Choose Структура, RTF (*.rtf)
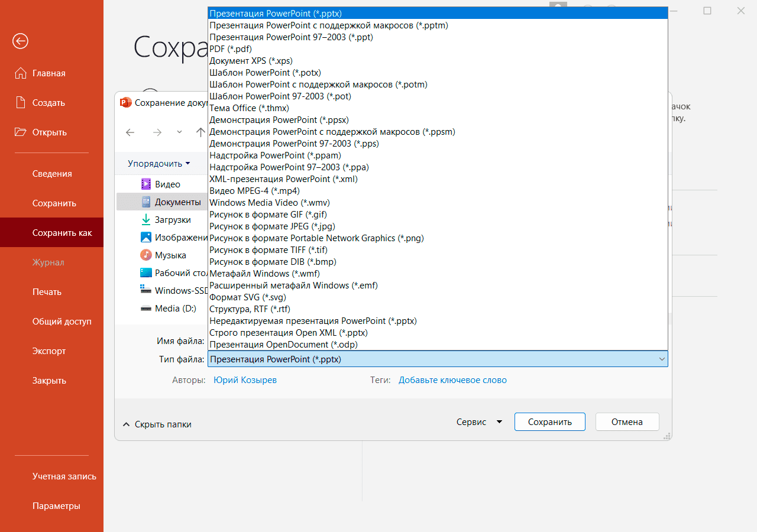757x532 pixels. click(x=438, y=309)
